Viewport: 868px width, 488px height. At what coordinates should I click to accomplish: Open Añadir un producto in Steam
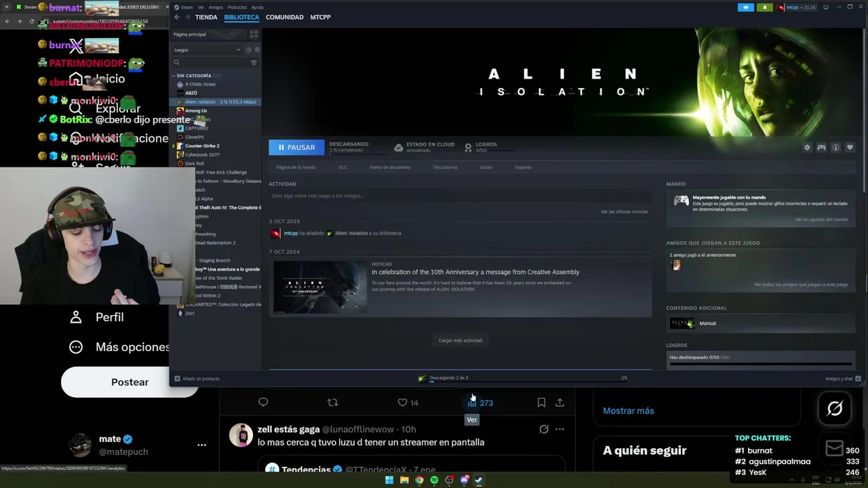197,378
